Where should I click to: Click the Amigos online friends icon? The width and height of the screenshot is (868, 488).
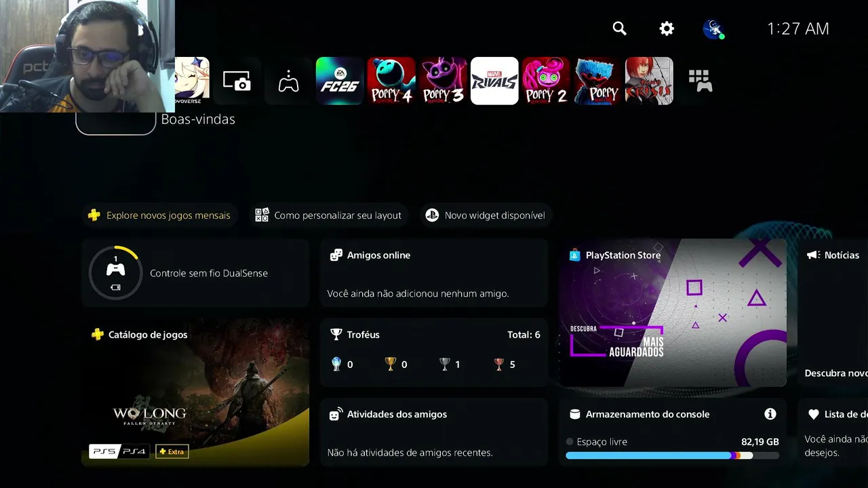point(336,256)
